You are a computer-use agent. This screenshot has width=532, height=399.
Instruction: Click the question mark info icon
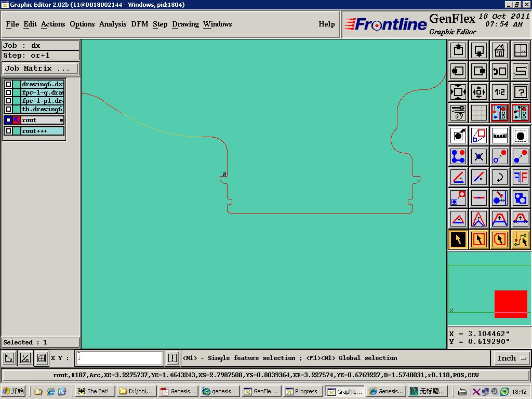point(521,92)
